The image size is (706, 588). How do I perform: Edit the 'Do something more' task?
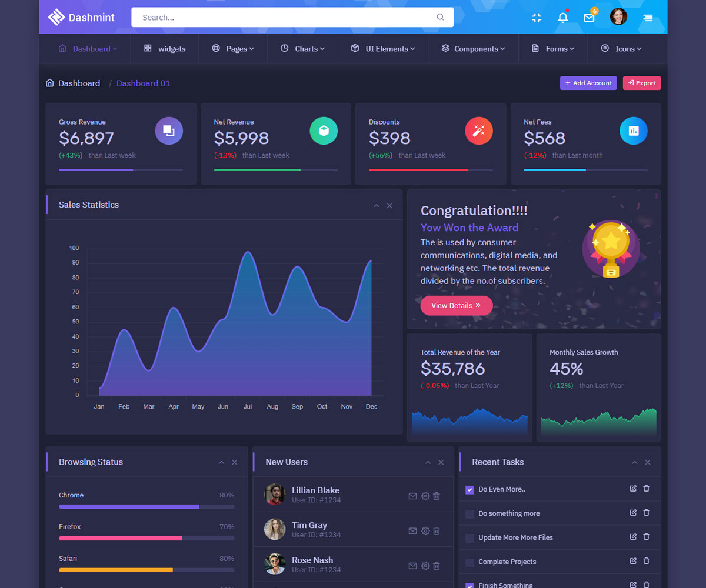point(633,513)
